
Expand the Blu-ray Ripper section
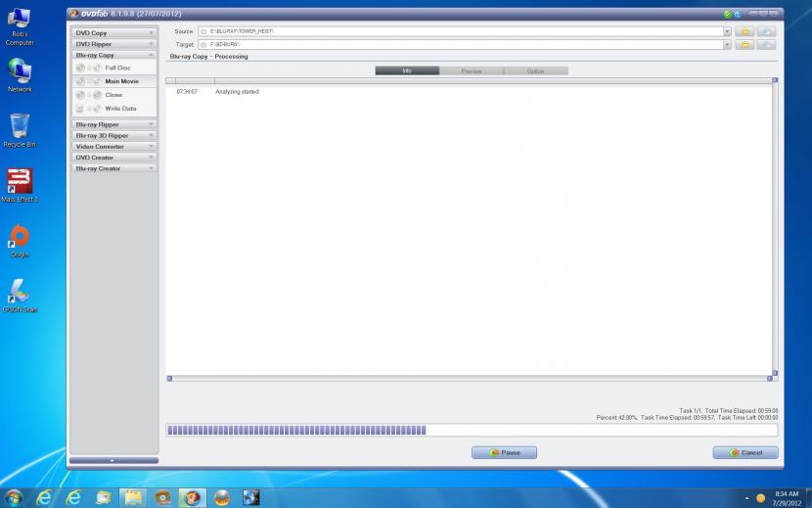(x=114, y=124)
